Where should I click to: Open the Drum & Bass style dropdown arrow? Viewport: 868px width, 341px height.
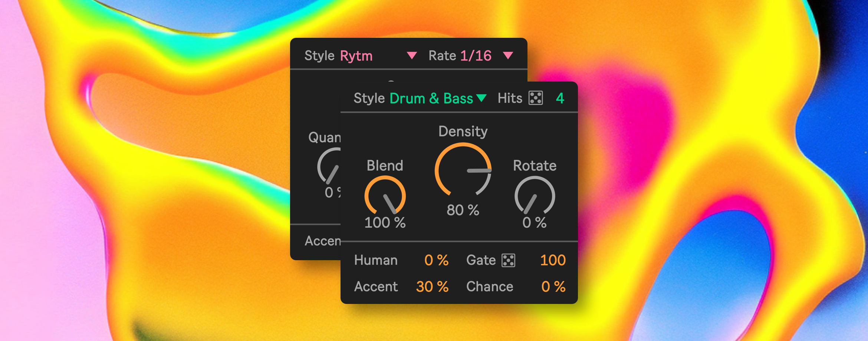(x=481, y=98)
